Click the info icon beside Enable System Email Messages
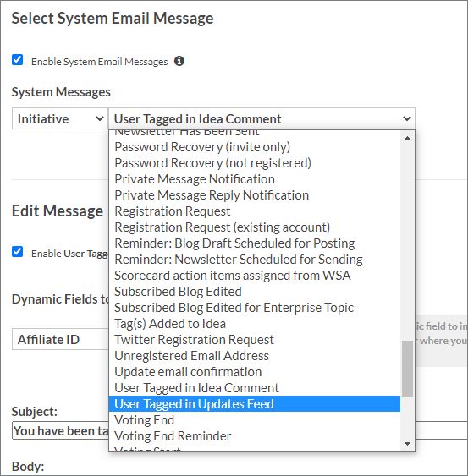Viewport: 468px width, 476px height. point(179,61)
